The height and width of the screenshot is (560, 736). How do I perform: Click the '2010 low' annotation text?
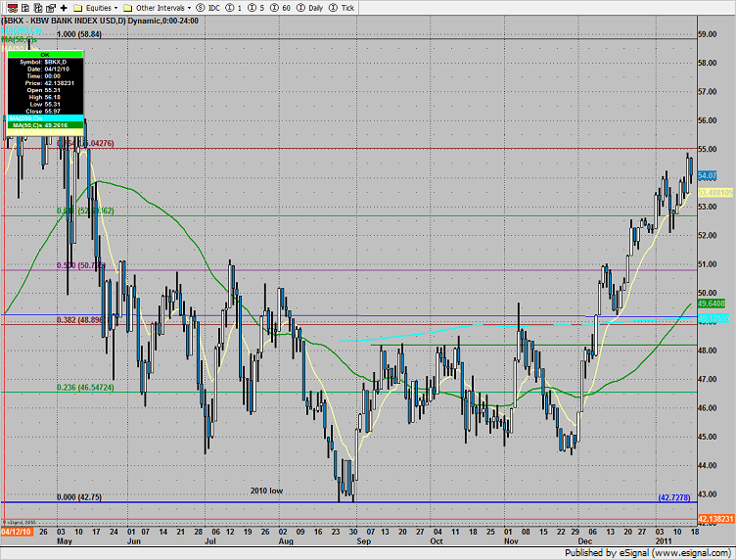click(x=266, y=490)
